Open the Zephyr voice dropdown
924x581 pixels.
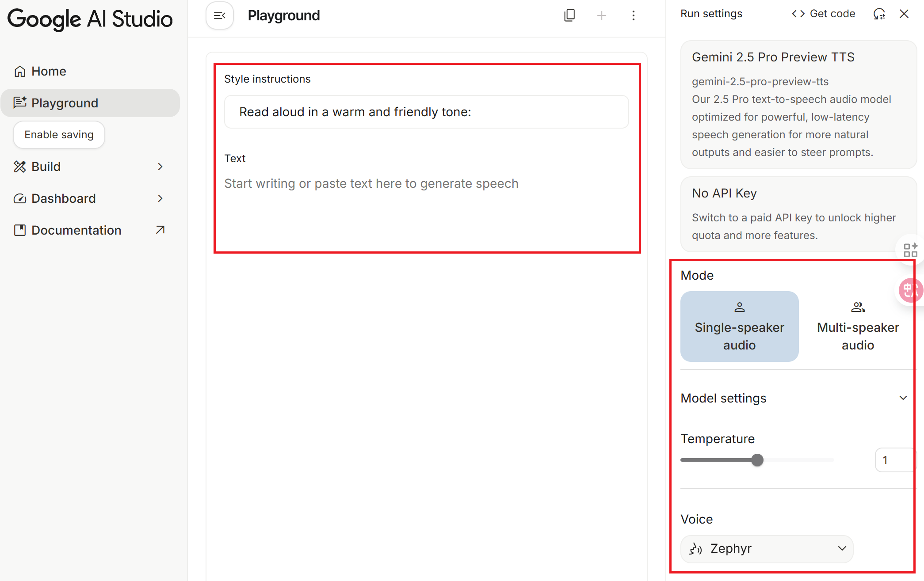coord(767,549)
